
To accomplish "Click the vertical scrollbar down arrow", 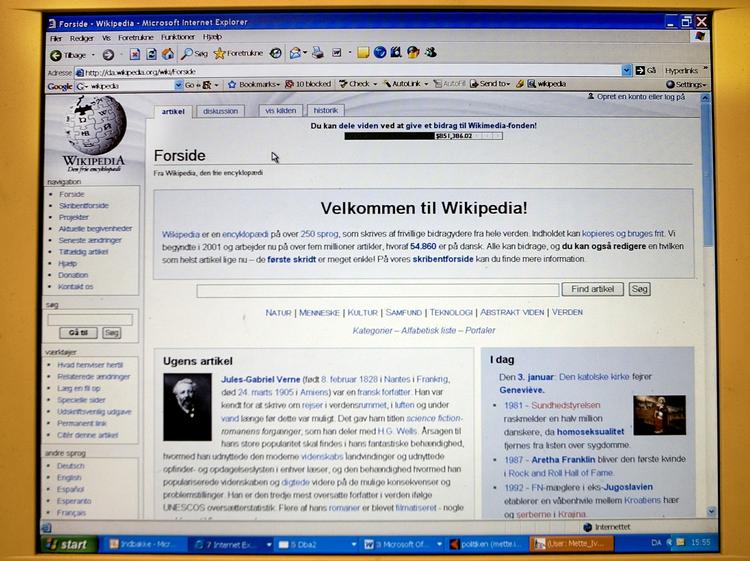I will coord(712,511).
